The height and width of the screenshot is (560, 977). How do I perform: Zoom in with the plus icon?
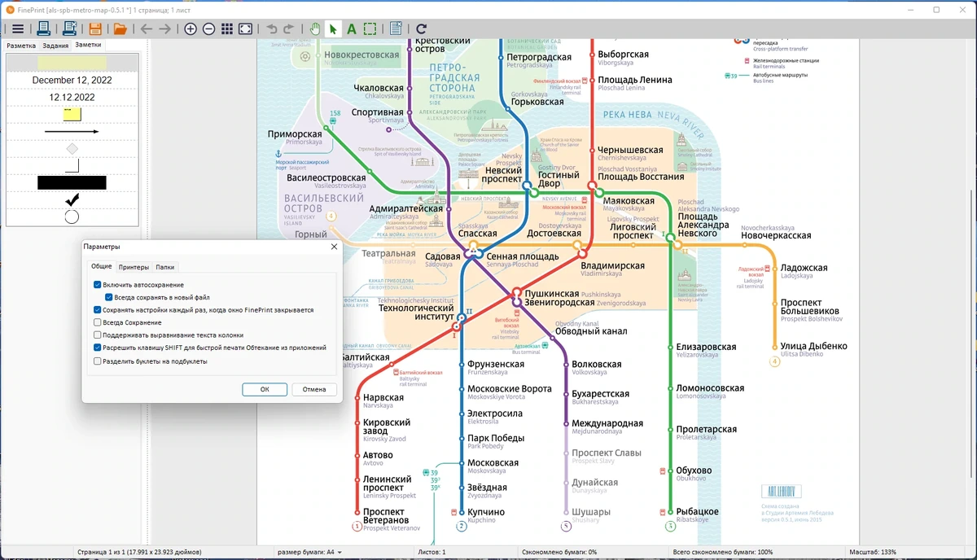[191, 29]
